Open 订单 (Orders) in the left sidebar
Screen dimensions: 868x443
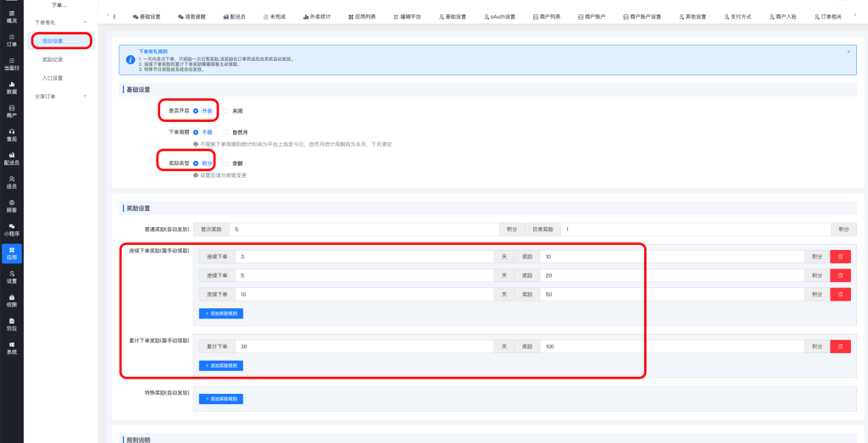tap(12, 40)
